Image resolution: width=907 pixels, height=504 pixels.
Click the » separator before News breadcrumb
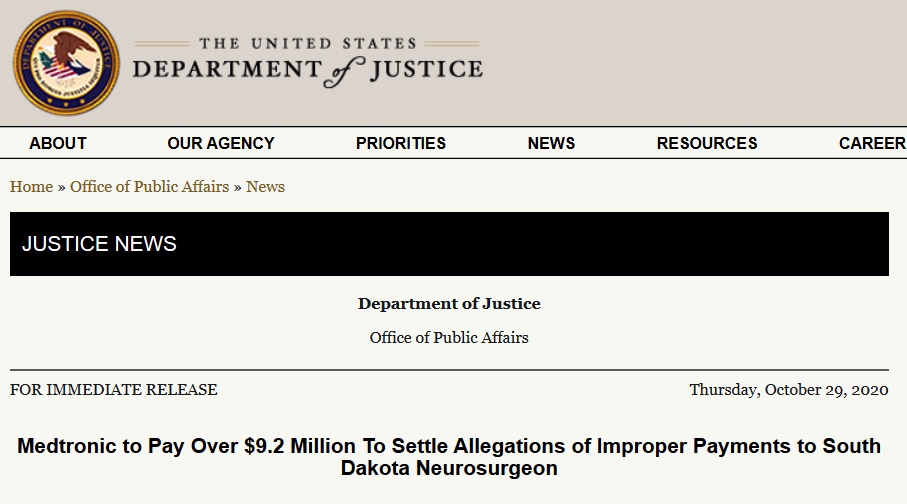point(238,187)
